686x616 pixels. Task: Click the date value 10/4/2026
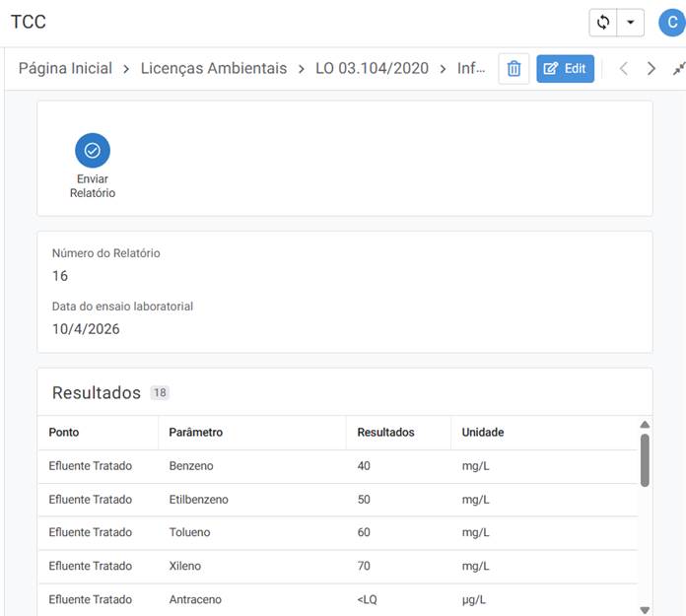(x=86, y=329)
